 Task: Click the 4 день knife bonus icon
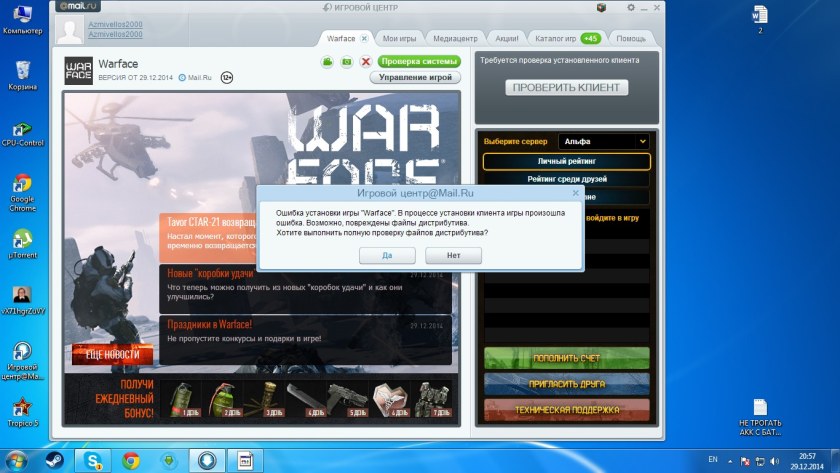click(306, 399)
